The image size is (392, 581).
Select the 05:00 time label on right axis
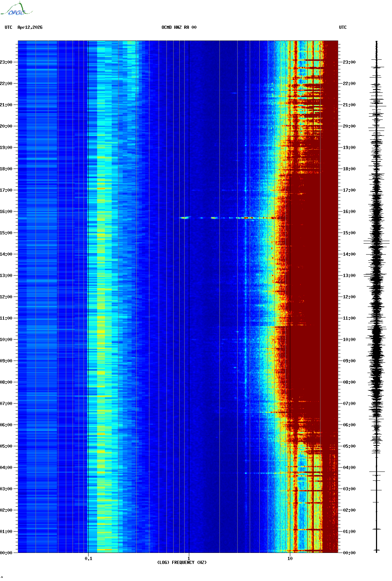click(x=349, y=446)
